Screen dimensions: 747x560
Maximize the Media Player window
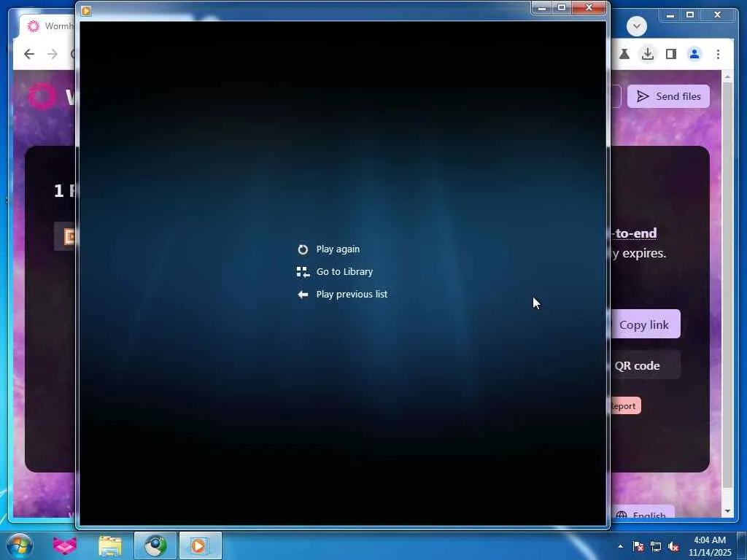562,7
